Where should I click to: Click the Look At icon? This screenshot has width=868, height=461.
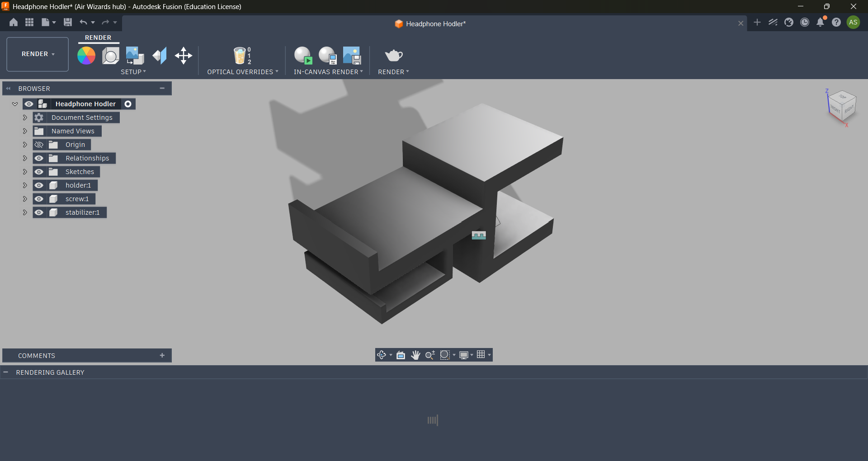(401, 355)
